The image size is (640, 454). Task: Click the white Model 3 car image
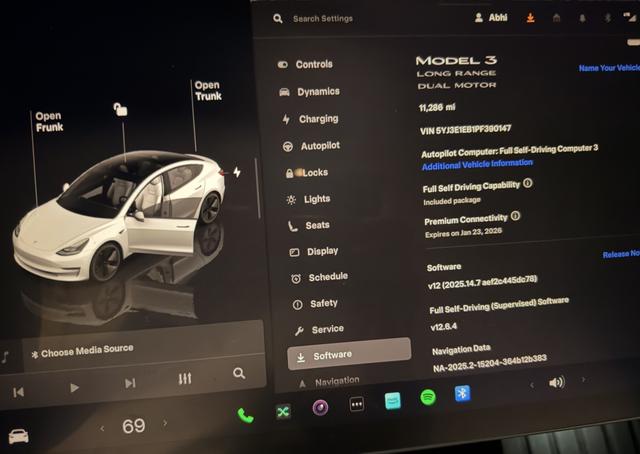click(119, 216)
